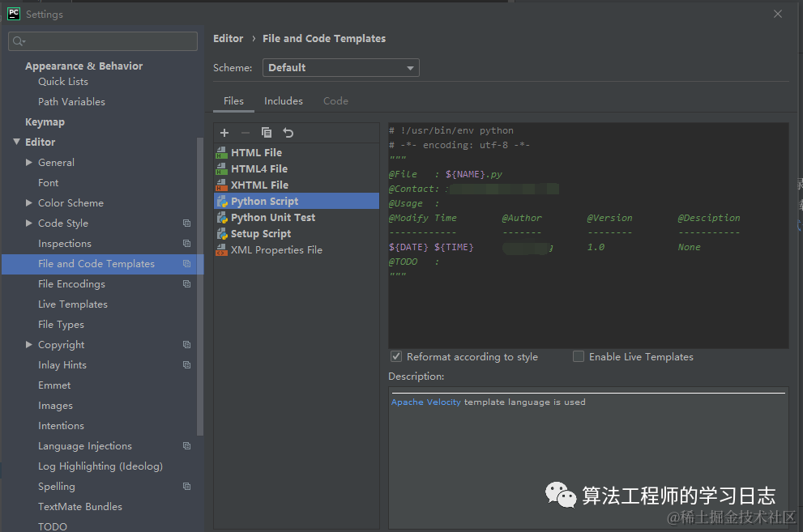Click the add template plus icon
The image size is (803, 532).
click(224, 133)
